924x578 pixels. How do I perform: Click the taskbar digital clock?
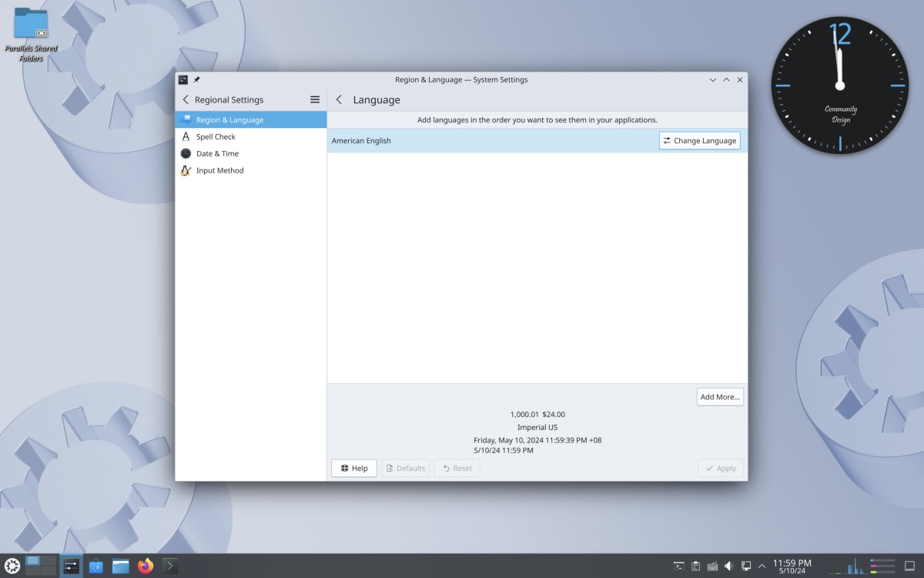point(792,566)
